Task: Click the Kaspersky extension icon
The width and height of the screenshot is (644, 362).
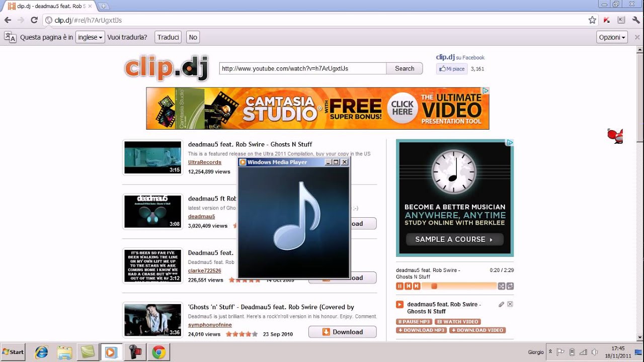Action: pyautogui.click(x=607, y=20)
